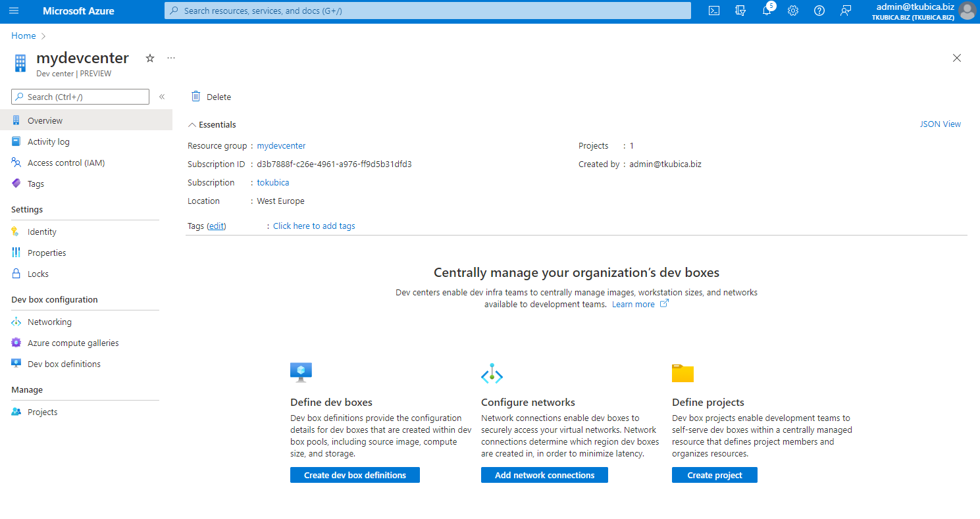980x519 pixels.
Task: Open the More options ellipsis next to mydevcenter
Action: (171, 58)
